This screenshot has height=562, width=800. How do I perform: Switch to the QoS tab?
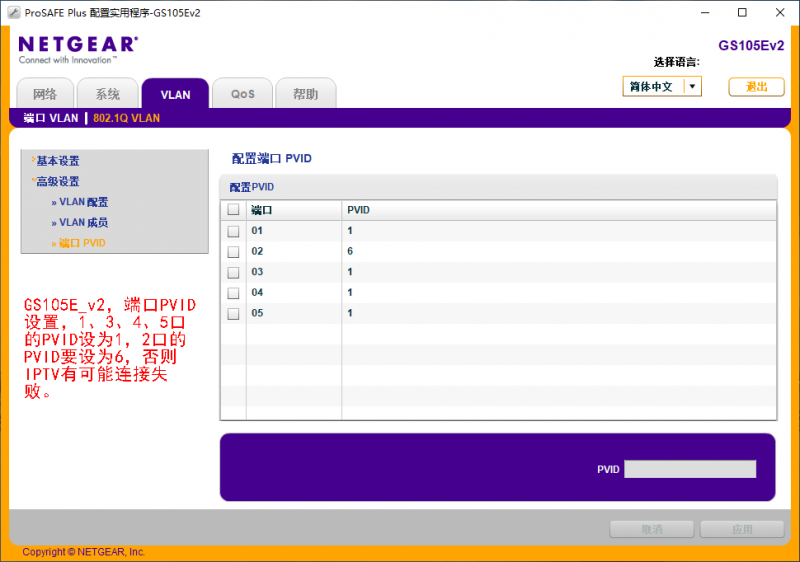point(242,94)
